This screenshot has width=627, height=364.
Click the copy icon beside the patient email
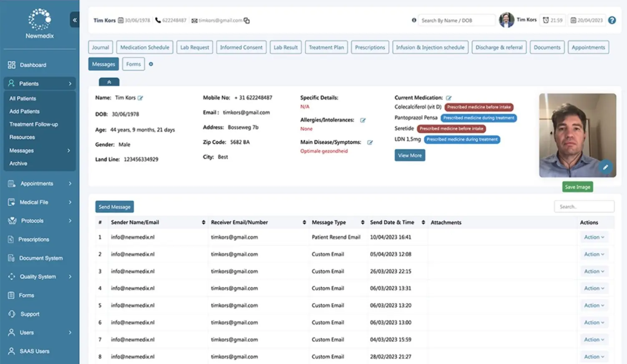pos(247,20)
